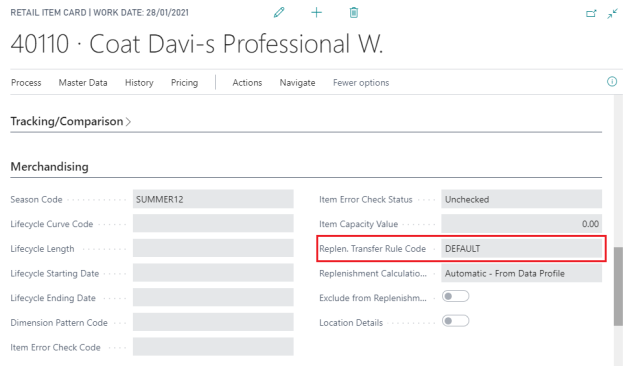The width and height of the screenshot is (630, 366).
Task: Click the Season Code field
Action: (x=213, y=199)
